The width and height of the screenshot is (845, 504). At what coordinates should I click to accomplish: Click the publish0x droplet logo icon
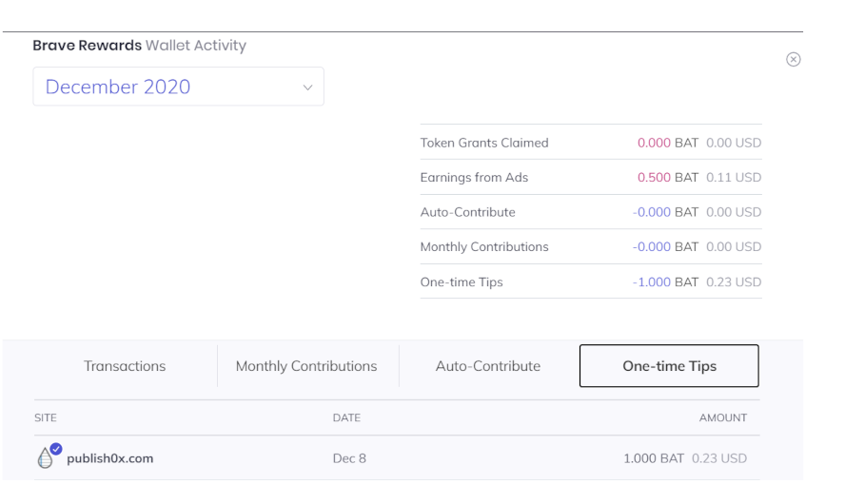click(46, 458)
